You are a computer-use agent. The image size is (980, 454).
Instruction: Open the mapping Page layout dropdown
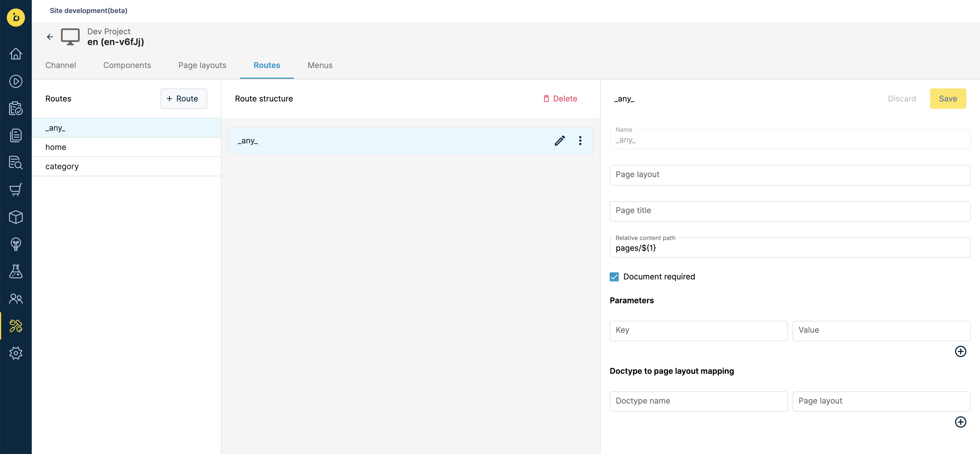point(881,402)
